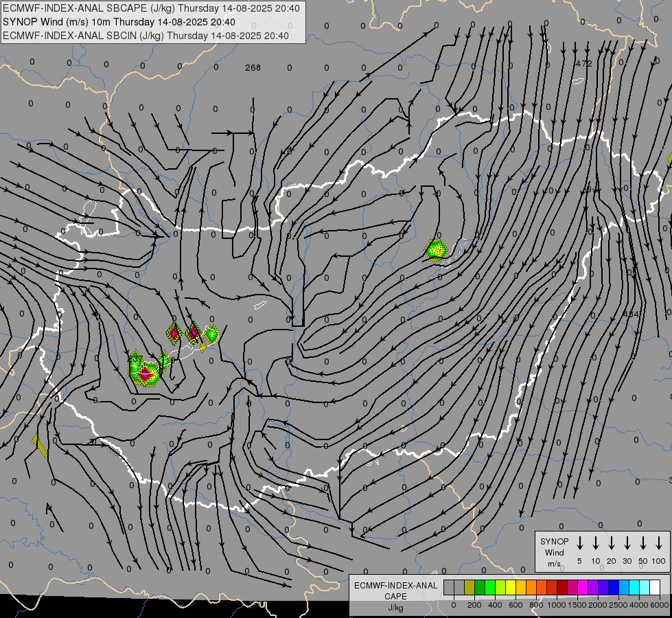
Task: Click the station value 472
Action: click(x=583, y=63)
